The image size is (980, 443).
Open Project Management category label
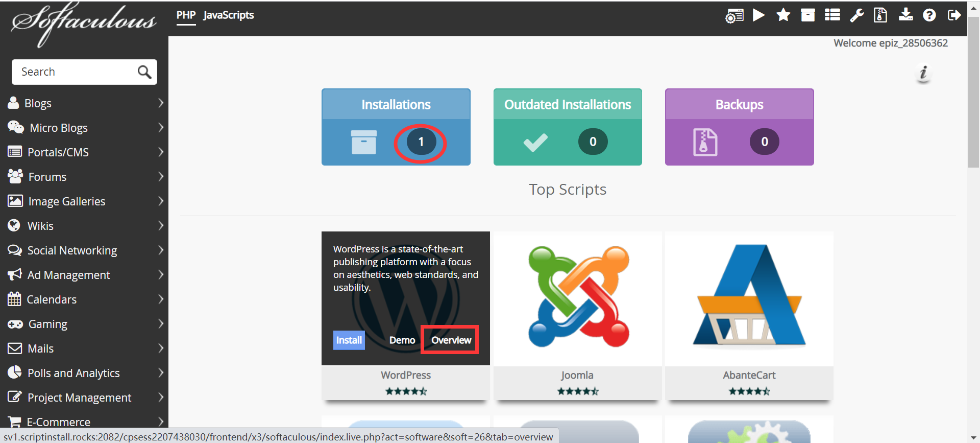(x=79, y=398)
